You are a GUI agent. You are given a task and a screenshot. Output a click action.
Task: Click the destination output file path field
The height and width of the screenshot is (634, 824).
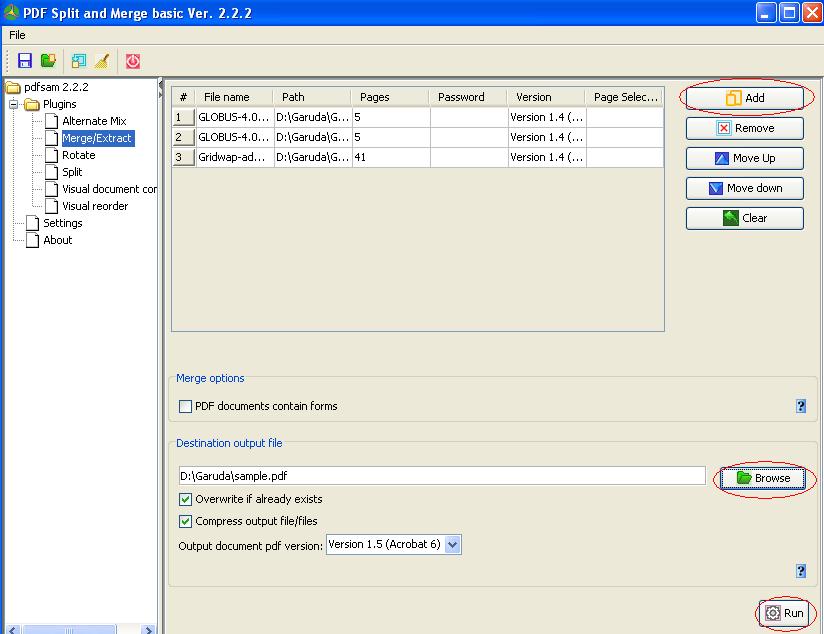[x=440, y=477]
